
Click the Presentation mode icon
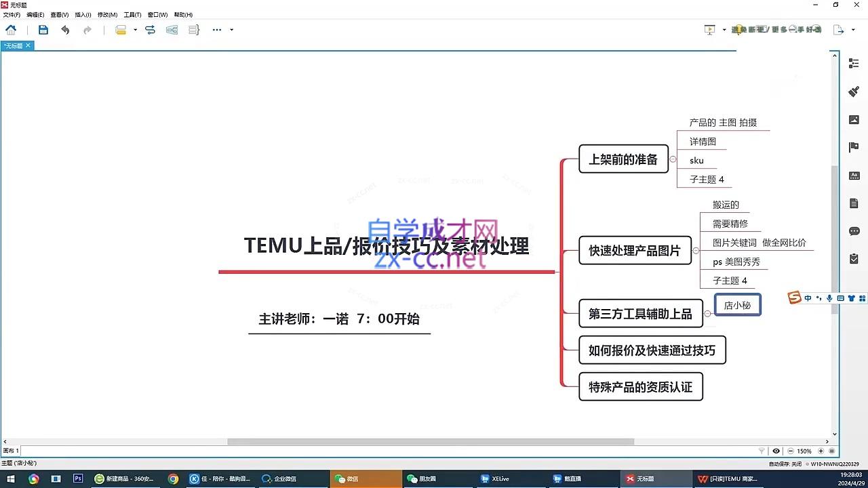tap(709, 30)
